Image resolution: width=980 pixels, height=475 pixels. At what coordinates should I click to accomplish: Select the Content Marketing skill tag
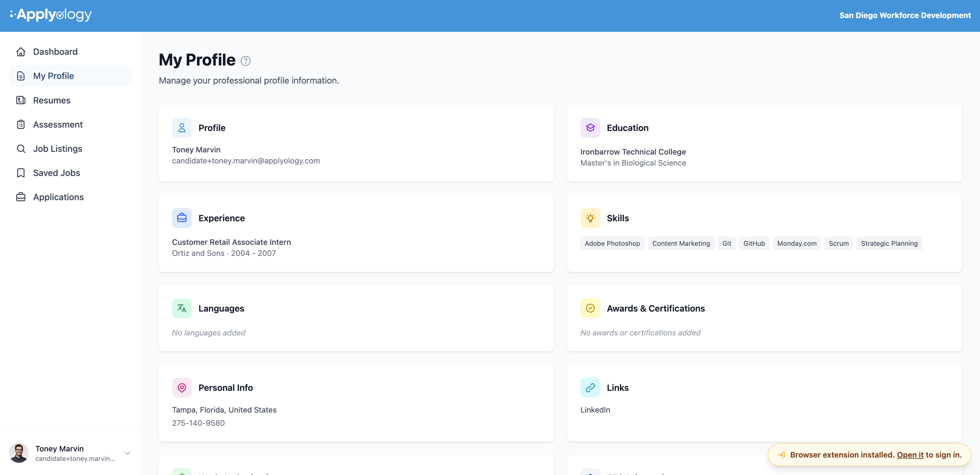point(681,243)
